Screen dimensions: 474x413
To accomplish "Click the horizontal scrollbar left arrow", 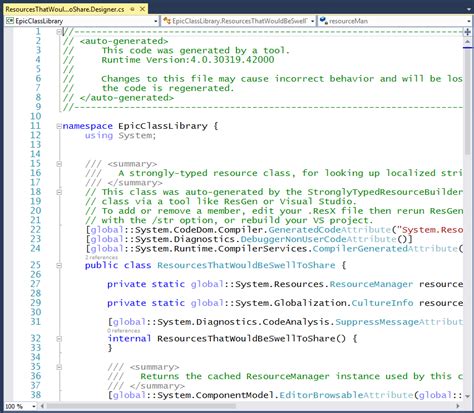I will coord(42,406).
